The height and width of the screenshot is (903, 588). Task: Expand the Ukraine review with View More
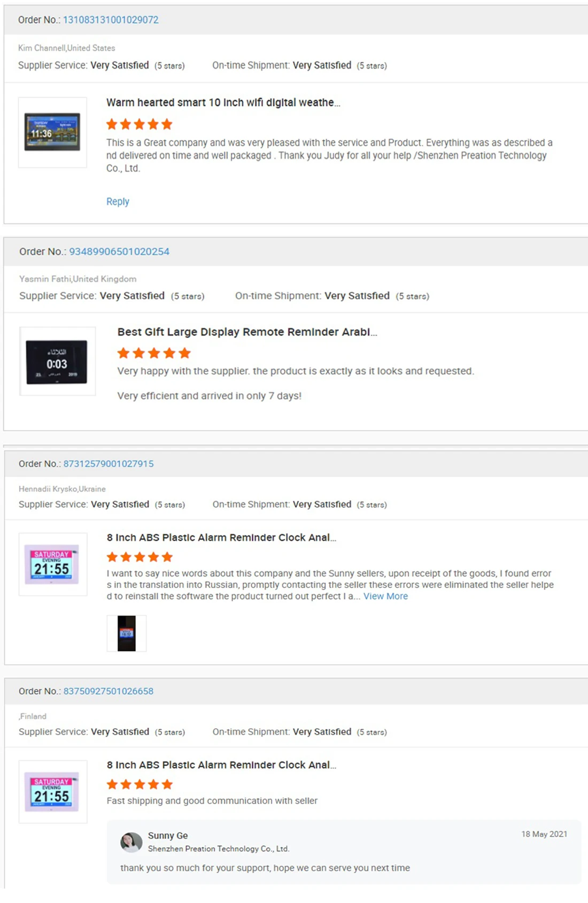click(385, 596)
